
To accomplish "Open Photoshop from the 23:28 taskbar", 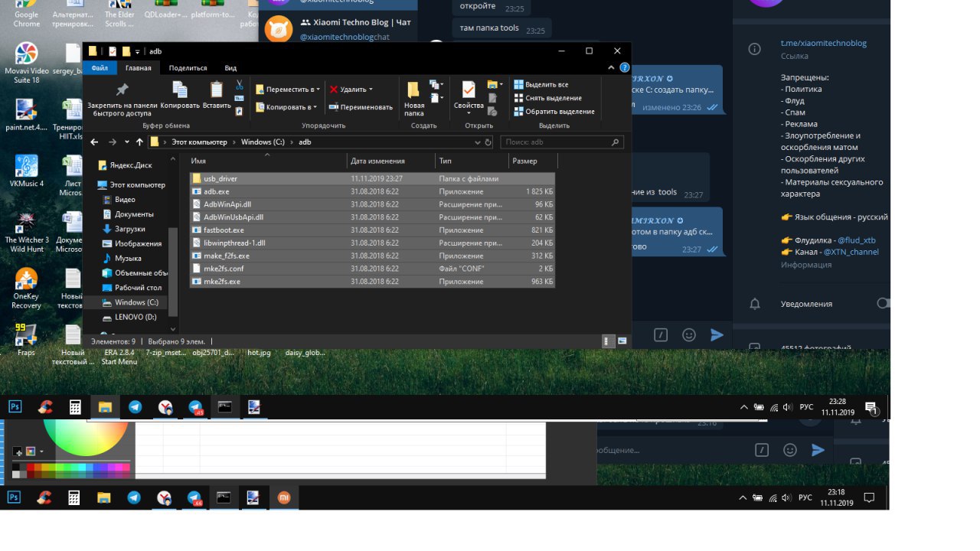I will 15,407.
